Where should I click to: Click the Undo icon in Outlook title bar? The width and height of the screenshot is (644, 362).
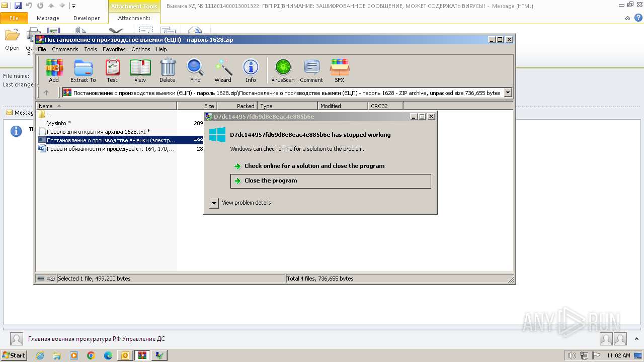pyautogui.click(x=29, y=6)
